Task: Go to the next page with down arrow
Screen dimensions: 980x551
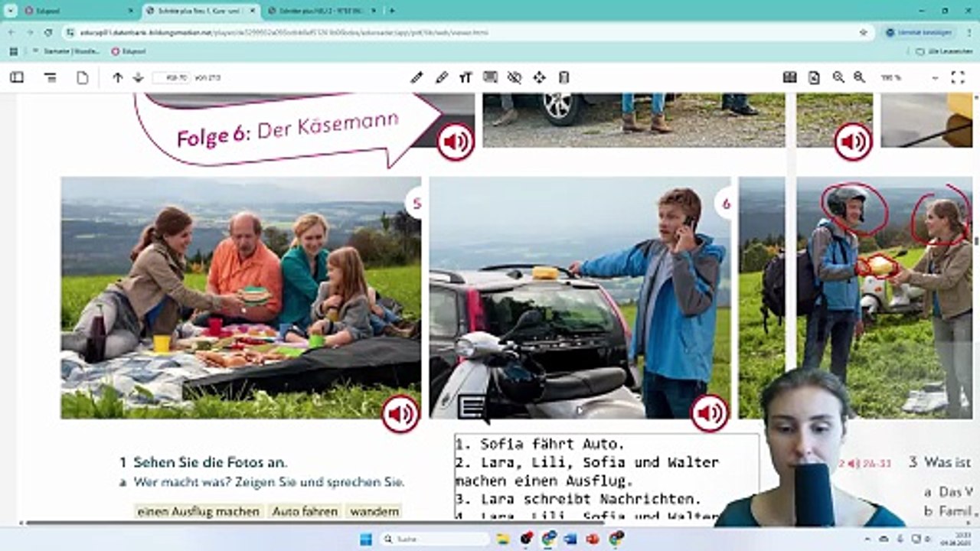Action: point(138,77)
